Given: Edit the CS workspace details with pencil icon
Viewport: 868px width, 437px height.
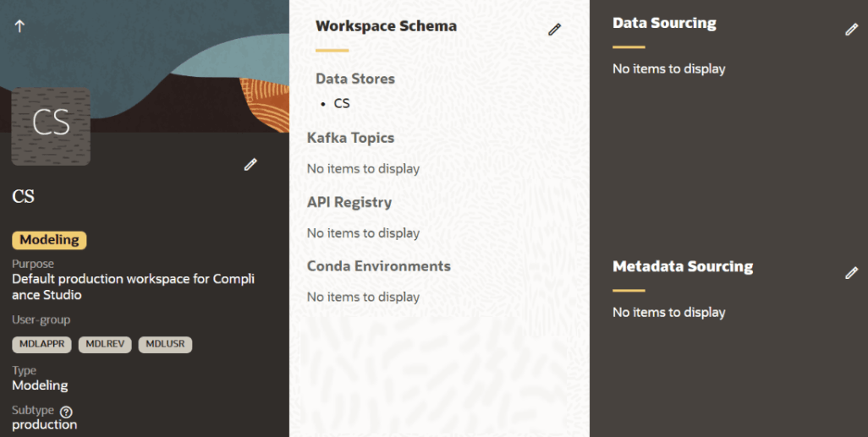Looking at the screenshot, I should (x=250, y=165).
